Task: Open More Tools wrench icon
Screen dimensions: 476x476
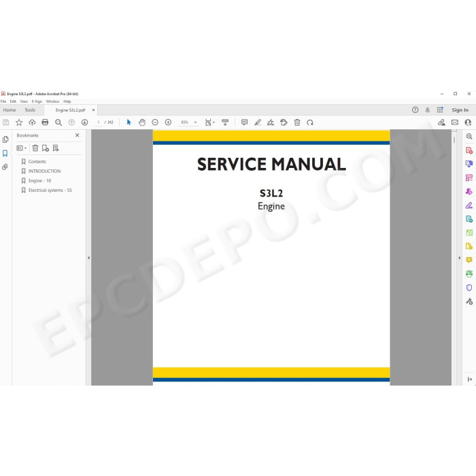Action: click(469, 301)
